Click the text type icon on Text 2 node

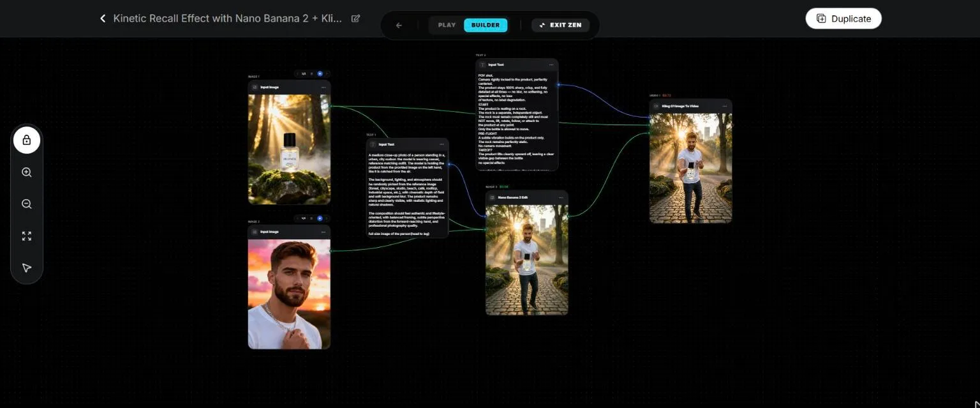(482, 64)
